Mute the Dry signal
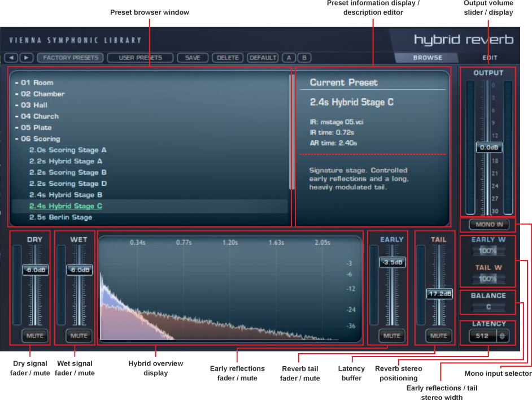Image resolution: width=532 pixels, height=400 pixels. click(x=35, y=336)
